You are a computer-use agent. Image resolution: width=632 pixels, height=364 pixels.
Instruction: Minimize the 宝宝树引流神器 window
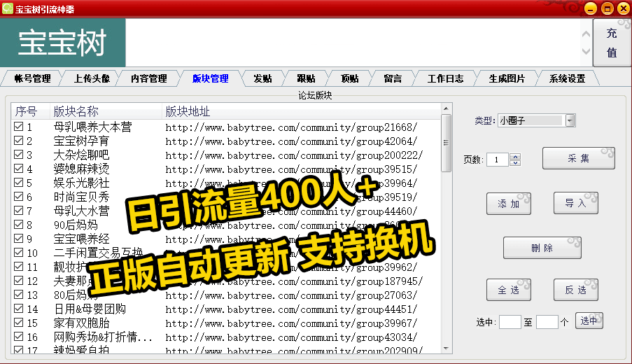pos(591,8)
